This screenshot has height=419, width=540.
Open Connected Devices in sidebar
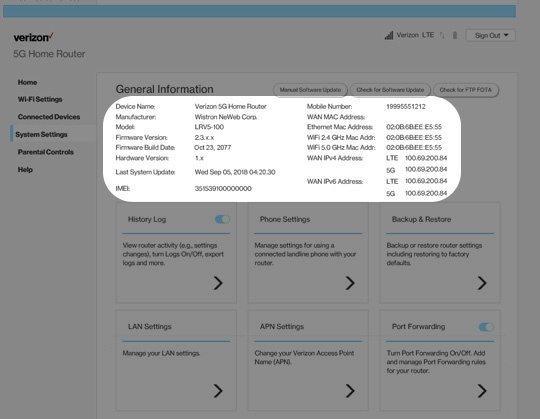[x=49, y=117]
